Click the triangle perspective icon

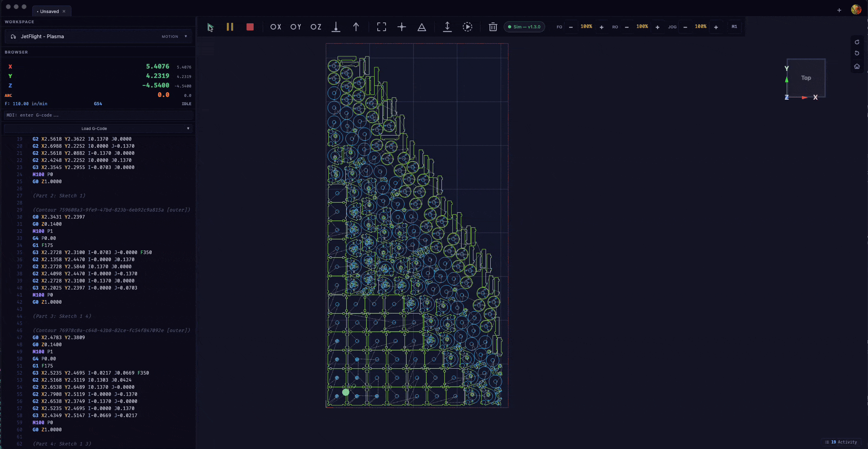pyautogui.click(x=422, y=27)
